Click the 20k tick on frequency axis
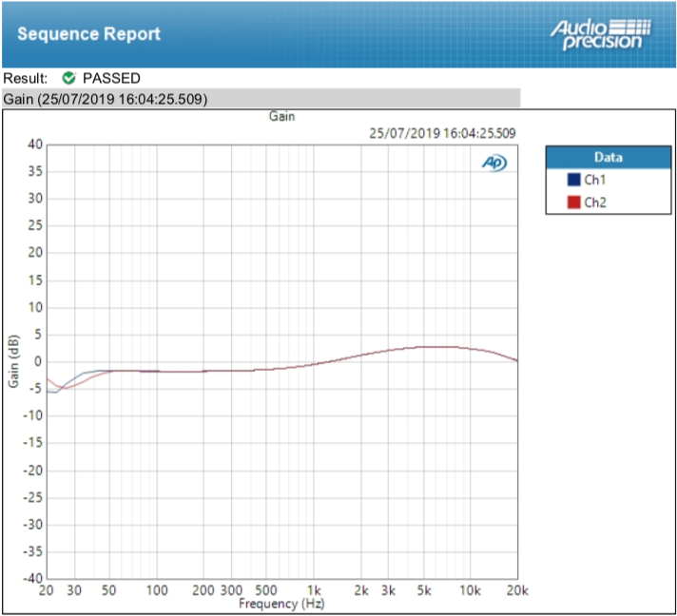Viewport: 677px width, 616px height. 517,590
